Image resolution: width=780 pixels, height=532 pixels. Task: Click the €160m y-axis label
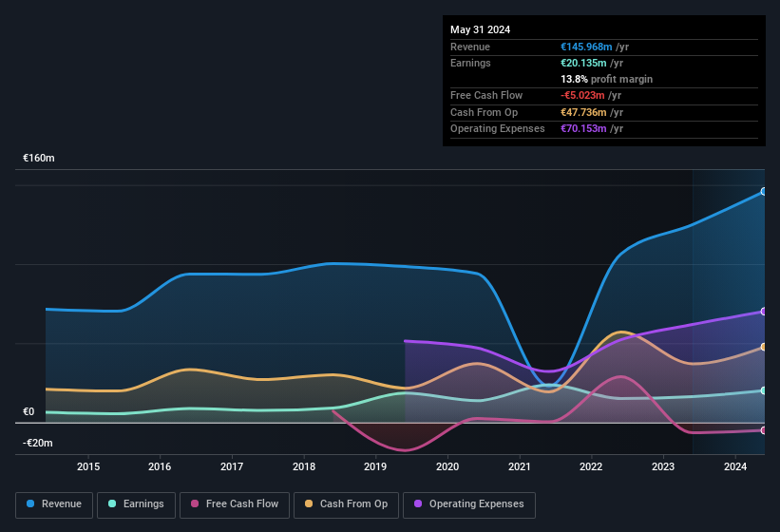(39, 158)
